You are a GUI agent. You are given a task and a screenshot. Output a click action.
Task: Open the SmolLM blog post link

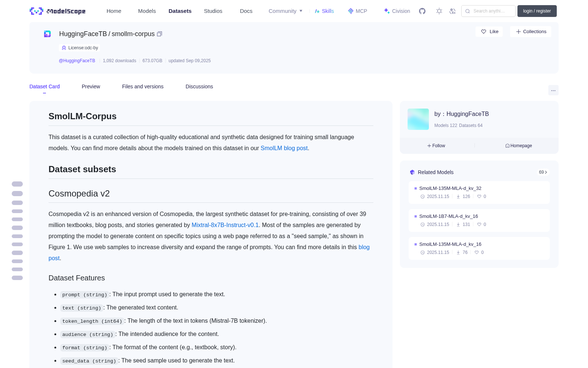coord(284,148)
